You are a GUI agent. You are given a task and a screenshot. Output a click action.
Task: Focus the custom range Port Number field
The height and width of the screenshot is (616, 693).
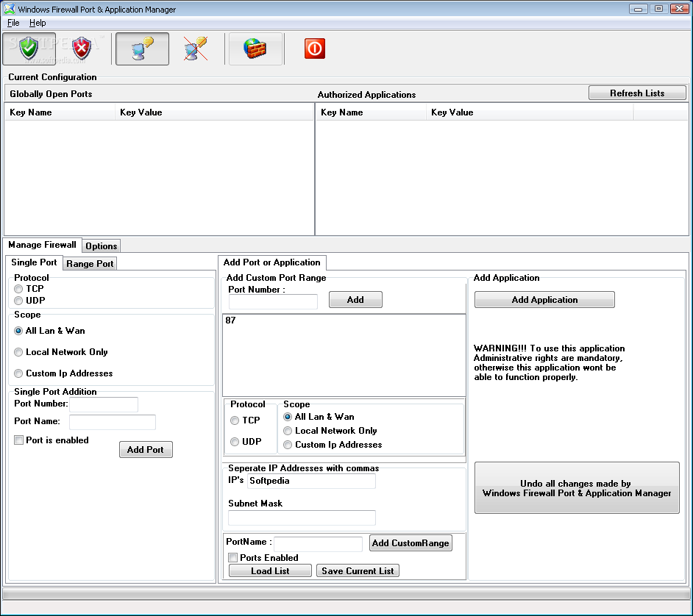tap(273, 301)
